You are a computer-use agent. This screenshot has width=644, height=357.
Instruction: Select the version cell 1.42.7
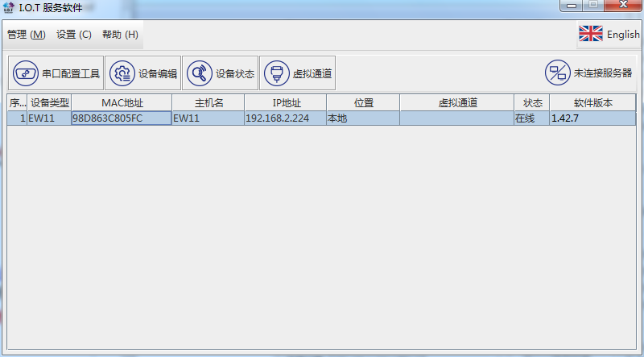point(592,118)
